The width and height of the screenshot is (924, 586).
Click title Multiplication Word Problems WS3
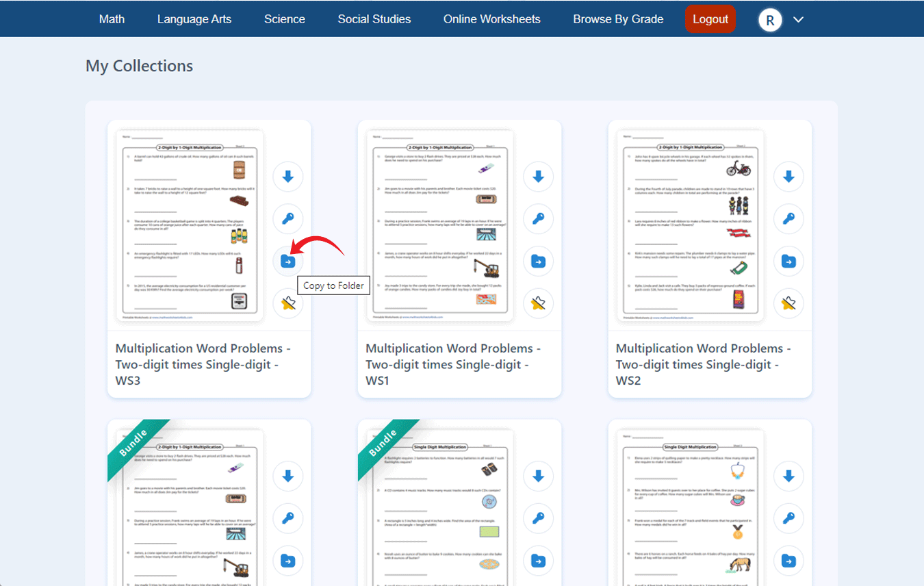click(x=203, y=364)
